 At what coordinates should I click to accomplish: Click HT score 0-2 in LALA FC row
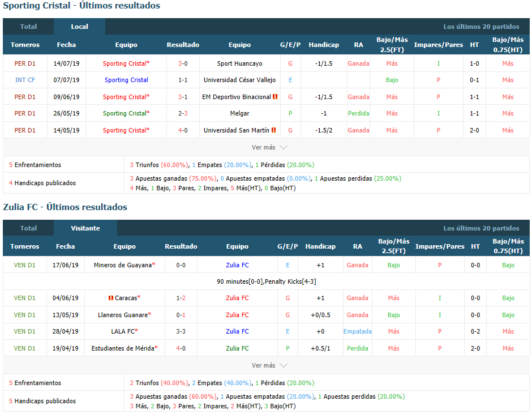coord(475,331)
